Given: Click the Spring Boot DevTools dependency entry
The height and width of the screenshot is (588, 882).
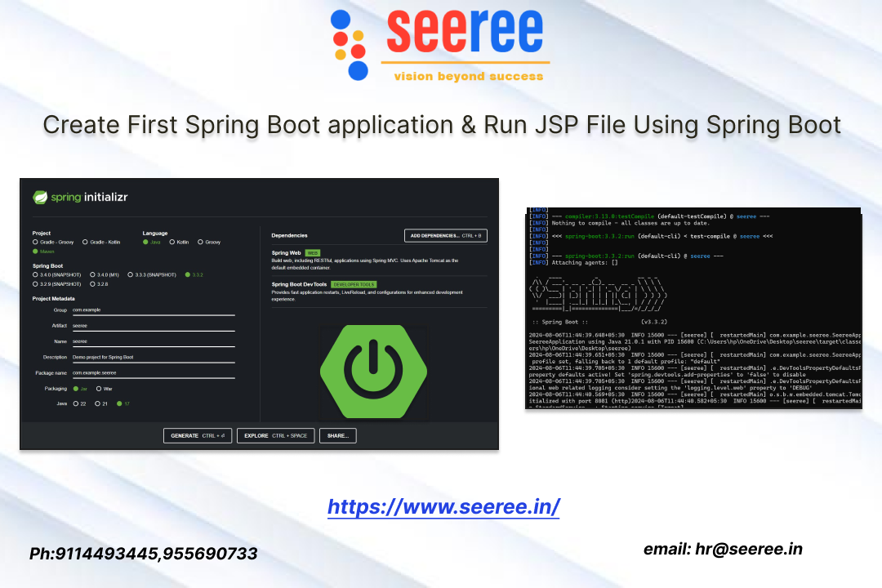Looking at the screenshot, I should pos(379,292).
